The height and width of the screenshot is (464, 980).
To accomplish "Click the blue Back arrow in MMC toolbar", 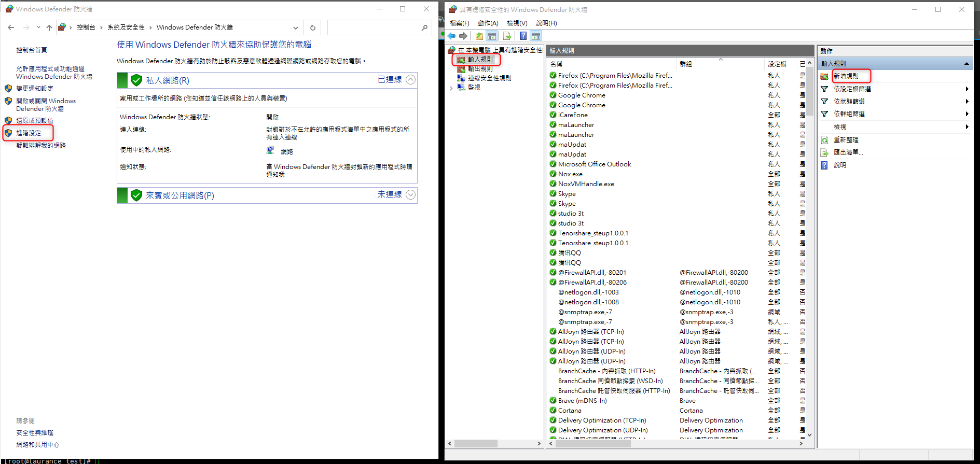I will (451, 36).
